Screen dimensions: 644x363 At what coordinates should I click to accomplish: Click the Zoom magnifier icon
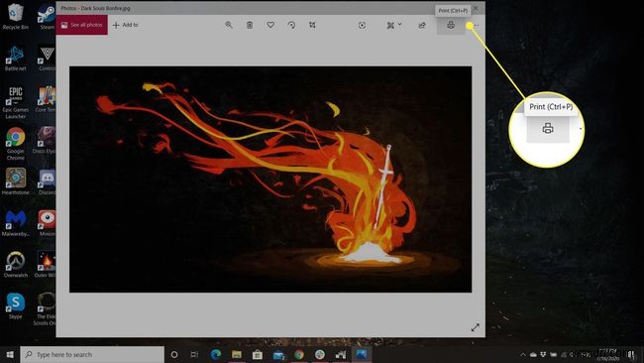[x=229, y=25]
